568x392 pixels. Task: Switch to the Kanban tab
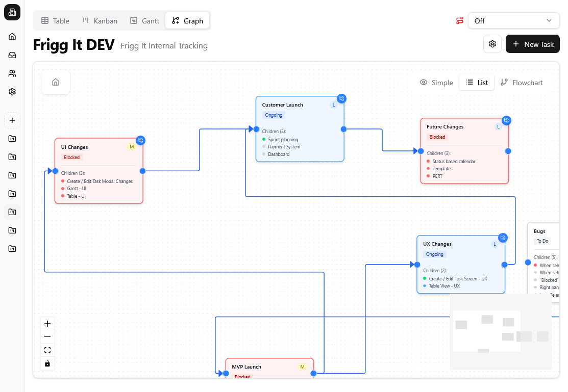pos(100,21)
